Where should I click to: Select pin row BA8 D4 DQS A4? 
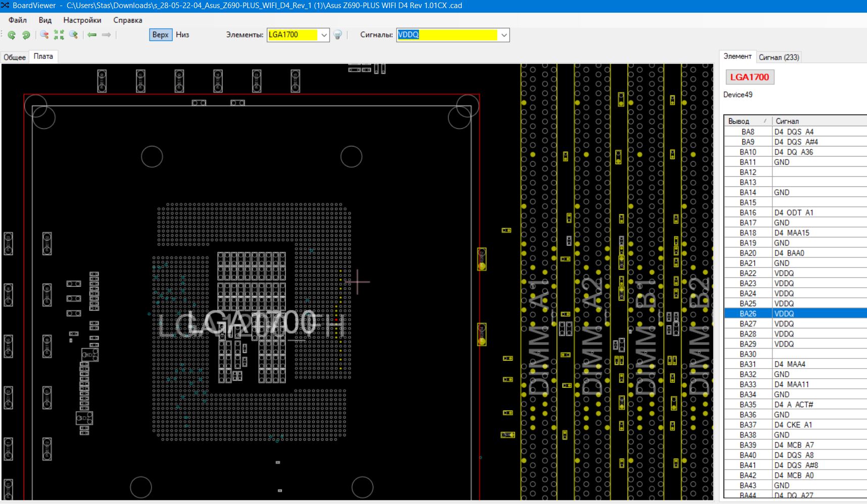point(796,132)
